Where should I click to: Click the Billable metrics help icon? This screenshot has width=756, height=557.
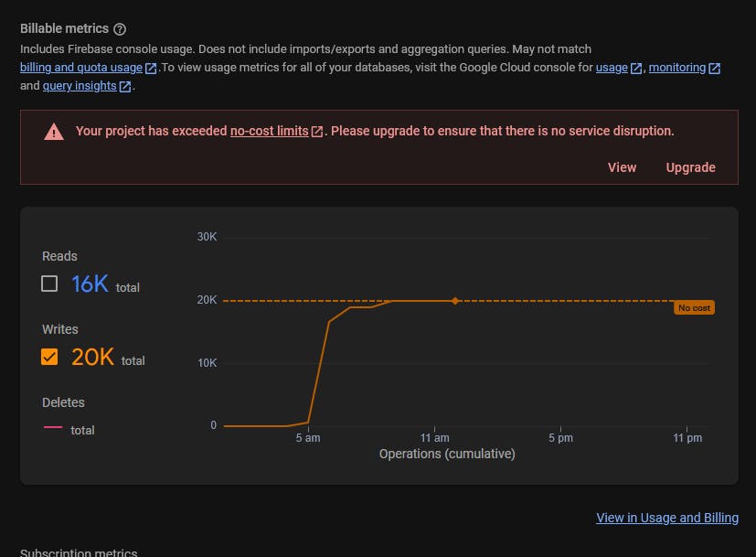tap(120, 29)
